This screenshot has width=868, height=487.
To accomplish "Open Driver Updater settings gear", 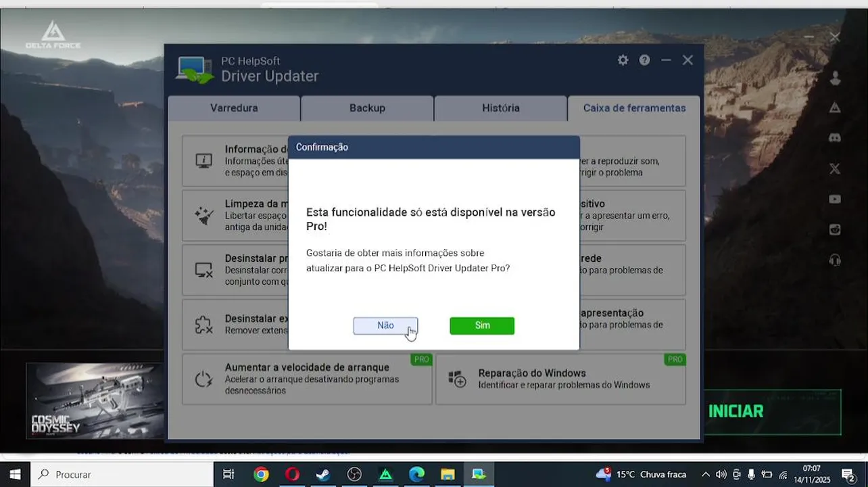I will [623, 60].
